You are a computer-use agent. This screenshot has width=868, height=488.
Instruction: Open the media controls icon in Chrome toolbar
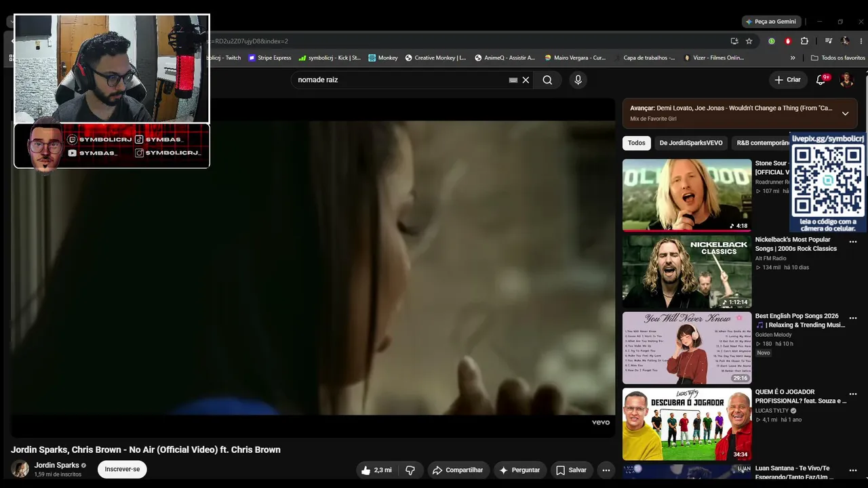(x=828, y=41)
